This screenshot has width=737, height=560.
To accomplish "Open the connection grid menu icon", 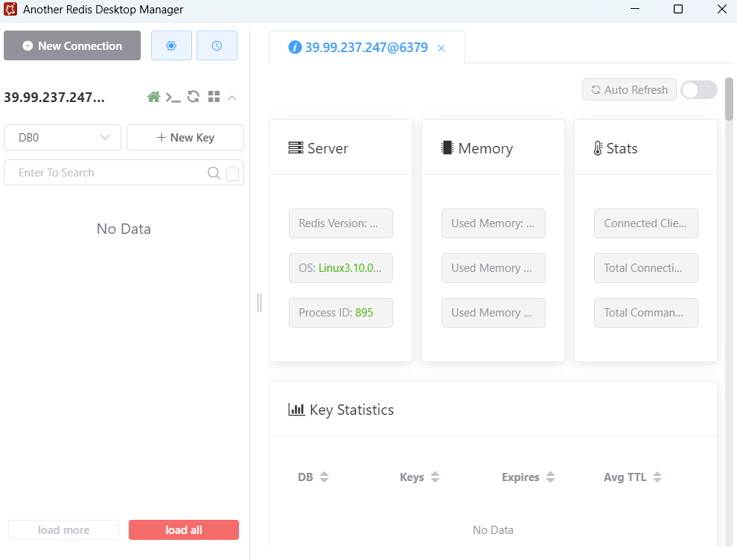I will point(214,97).
